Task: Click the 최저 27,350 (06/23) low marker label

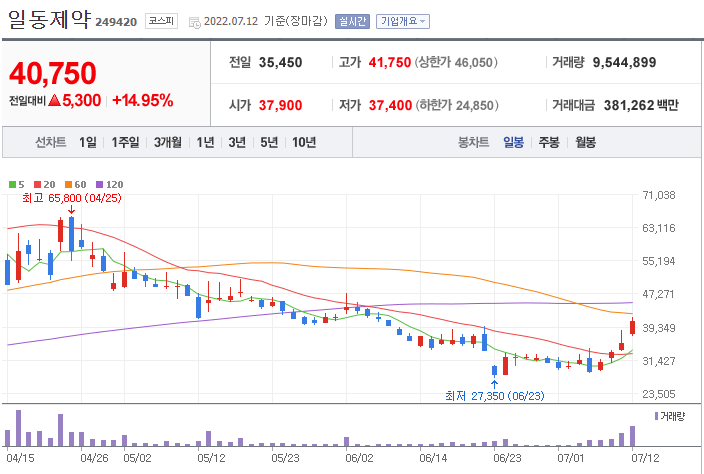Action: (x=494, y=395)
